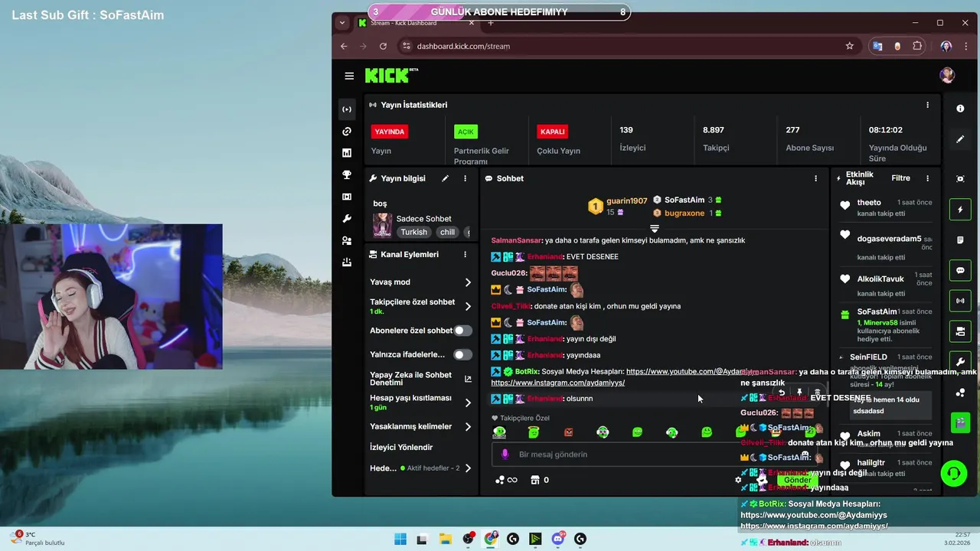This screenshot has width=980, height=551.
Task: Reload the page in Chrome
Action: point(383,46)
